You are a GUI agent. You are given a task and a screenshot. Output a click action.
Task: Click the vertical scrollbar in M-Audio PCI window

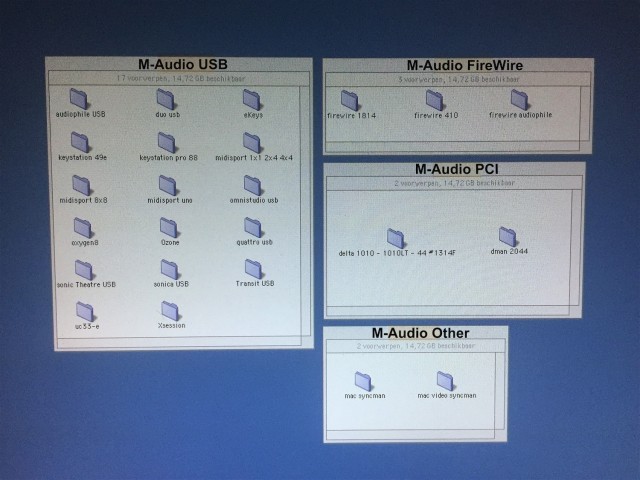point(576,247)
